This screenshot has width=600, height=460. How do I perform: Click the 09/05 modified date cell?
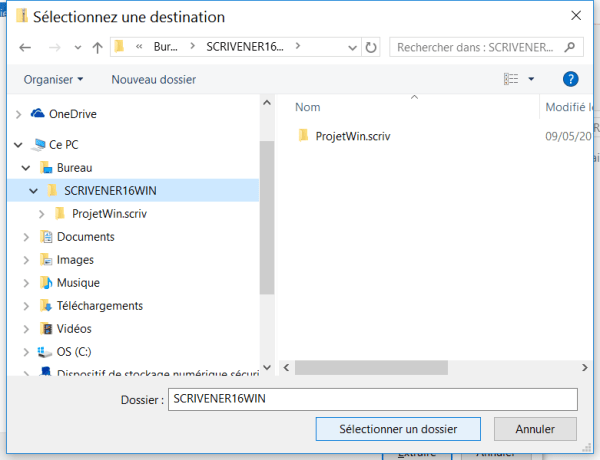tap(569, 136)
